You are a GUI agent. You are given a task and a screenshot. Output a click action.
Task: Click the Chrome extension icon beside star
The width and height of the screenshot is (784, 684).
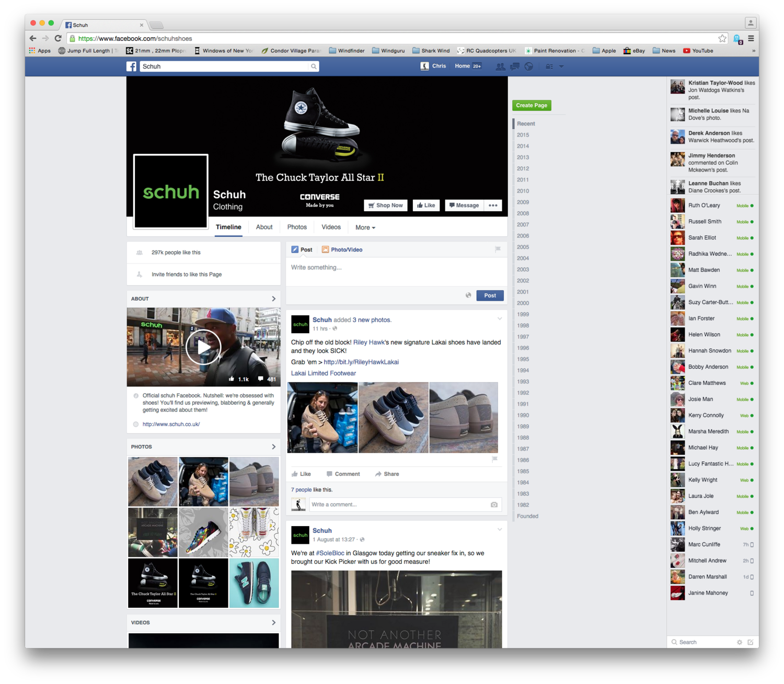coord(737,39)
